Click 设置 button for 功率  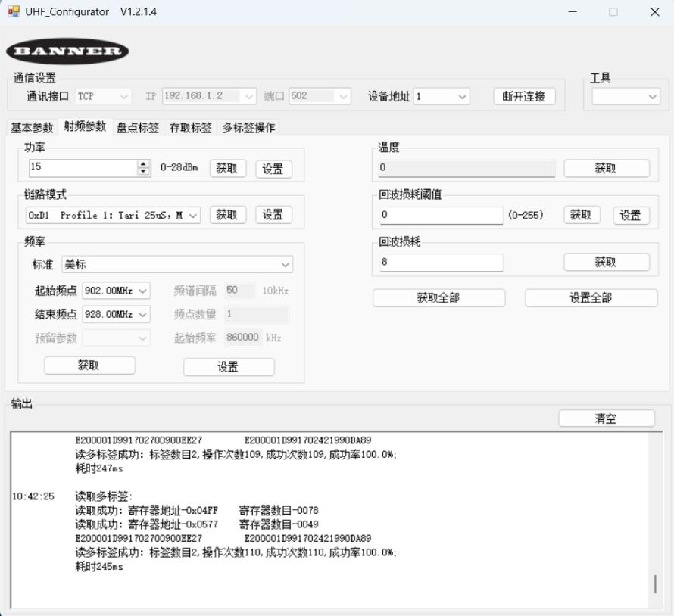[273, 169]
